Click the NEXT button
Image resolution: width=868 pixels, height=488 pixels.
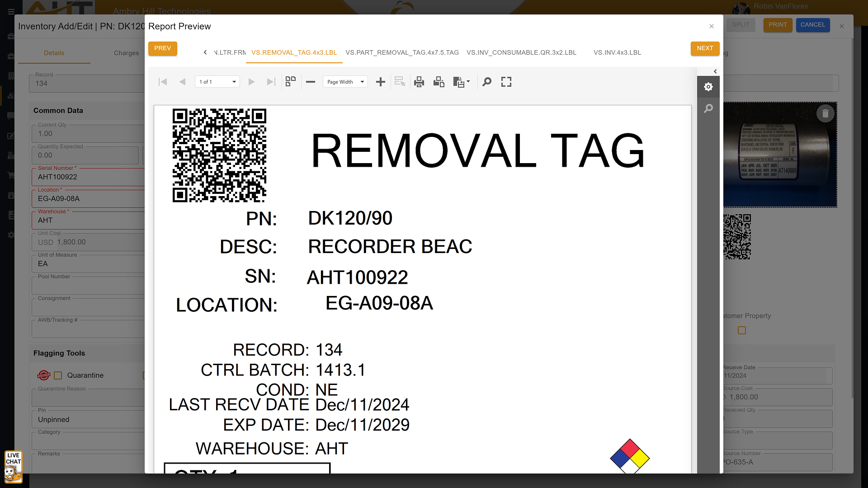[x=704, y=48]
